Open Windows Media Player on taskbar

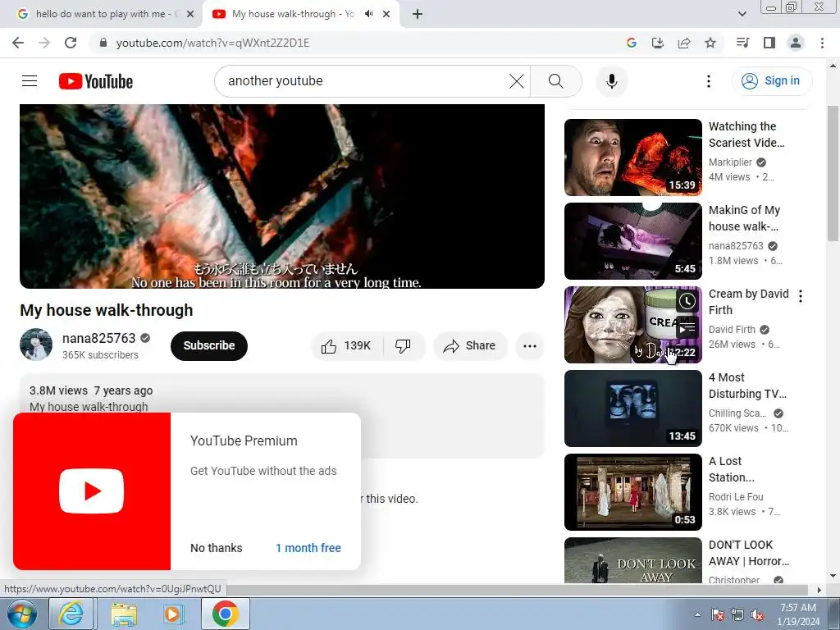174,614
